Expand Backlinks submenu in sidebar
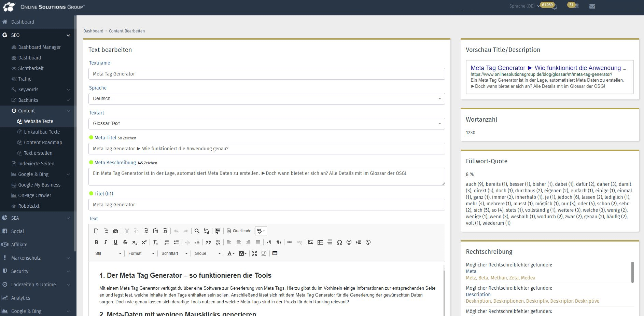 pyautogui.click(x=68, y=100)
